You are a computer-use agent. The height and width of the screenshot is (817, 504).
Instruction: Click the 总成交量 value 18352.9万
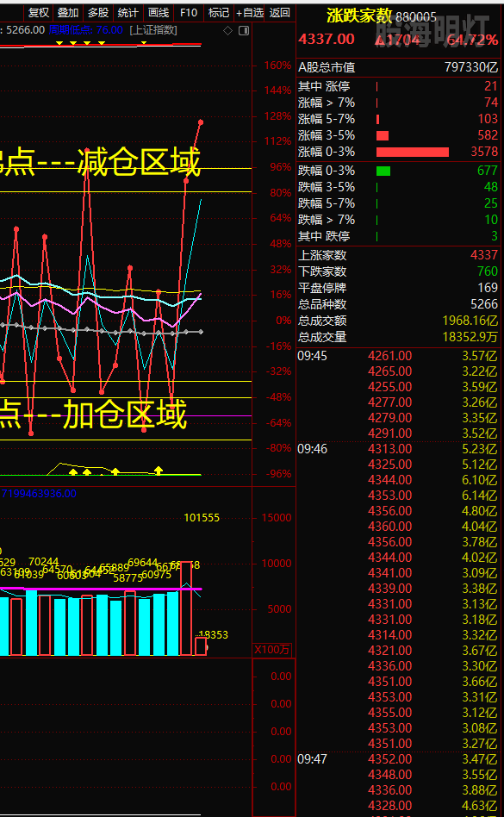tap(470, 337)
